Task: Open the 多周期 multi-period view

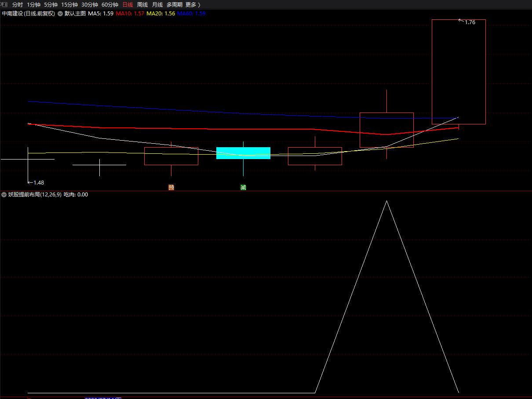Action: [175, 4]
